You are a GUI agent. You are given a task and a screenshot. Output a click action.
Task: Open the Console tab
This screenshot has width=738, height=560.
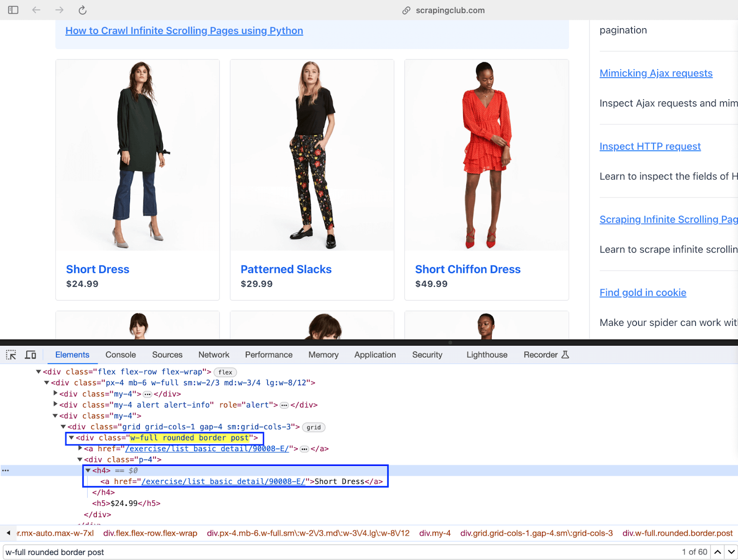[x=120, y=355]
